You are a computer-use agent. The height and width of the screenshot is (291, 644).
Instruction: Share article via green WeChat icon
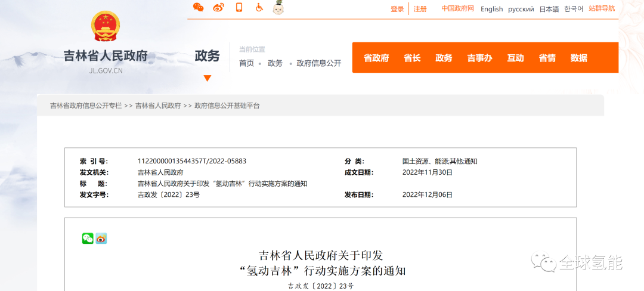tap(88, 239)
